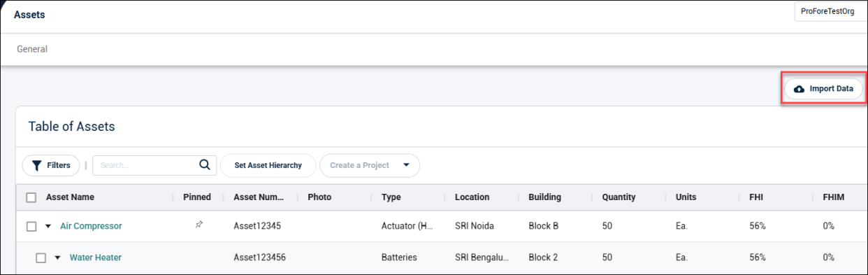Click the Location column header
Image resolution: width=868 pixels, height=275 pixels.
(472, 197)
